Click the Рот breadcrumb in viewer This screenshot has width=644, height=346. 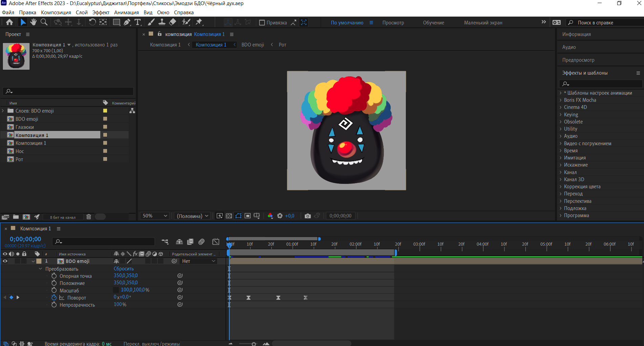click(283, 45)
